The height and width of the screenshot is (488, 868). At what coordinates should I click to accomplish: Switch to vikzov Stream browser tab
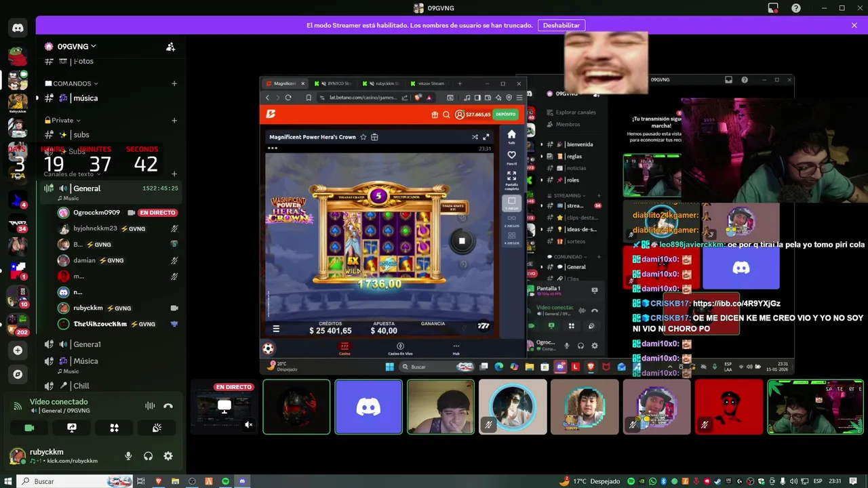click(430, 83)
